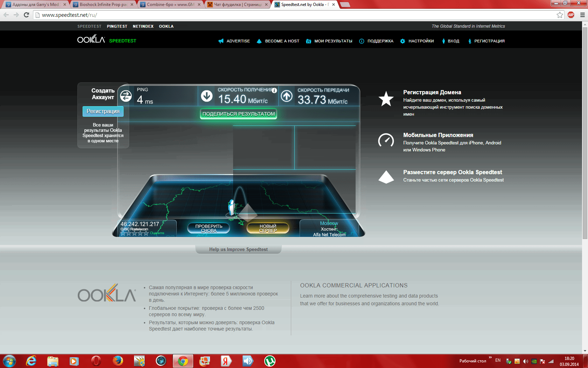Click the Become a Host triangle icon

coord(259,41)
